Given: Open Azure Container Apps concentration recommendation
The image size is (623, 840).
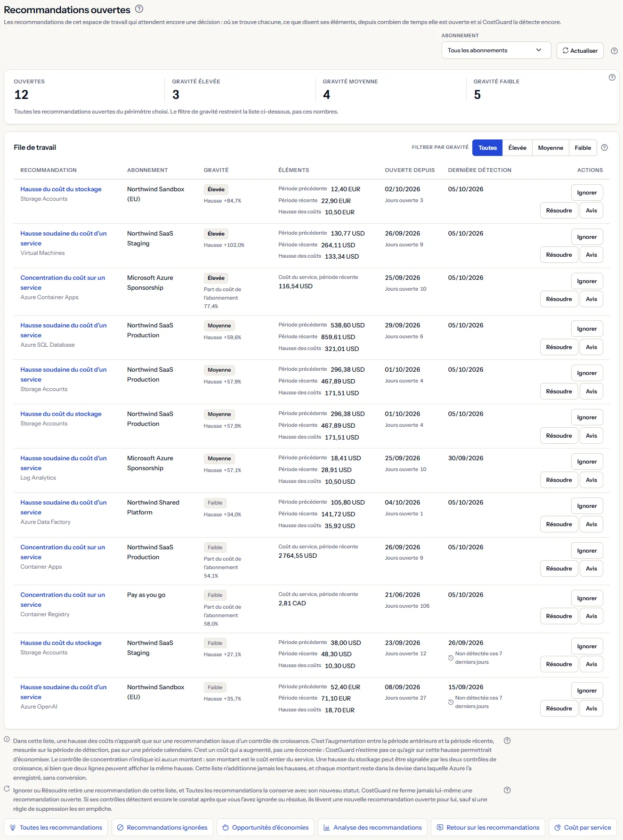Looking at the screenshot, I should point(63,283).
